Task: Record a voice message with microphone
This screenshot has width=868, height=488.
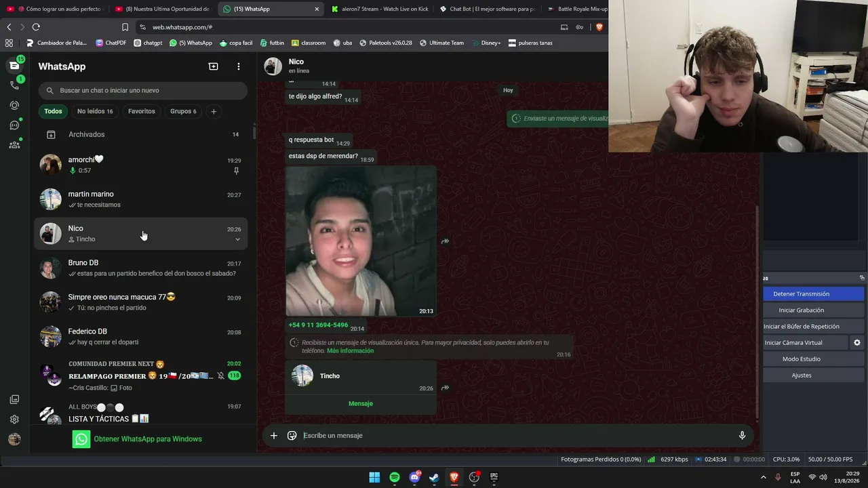Action: (x=742, y=436)
